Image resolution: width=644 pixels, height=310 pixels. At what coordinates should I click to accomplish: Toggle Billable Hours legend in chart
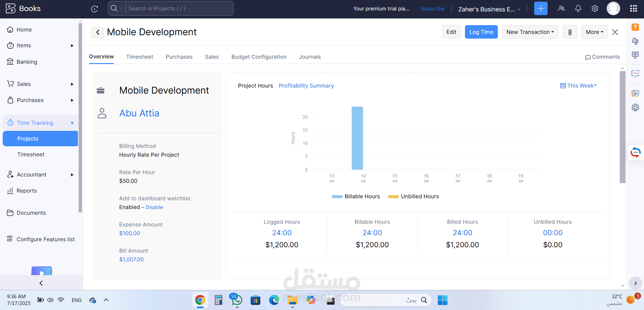[x=356, y=197]
